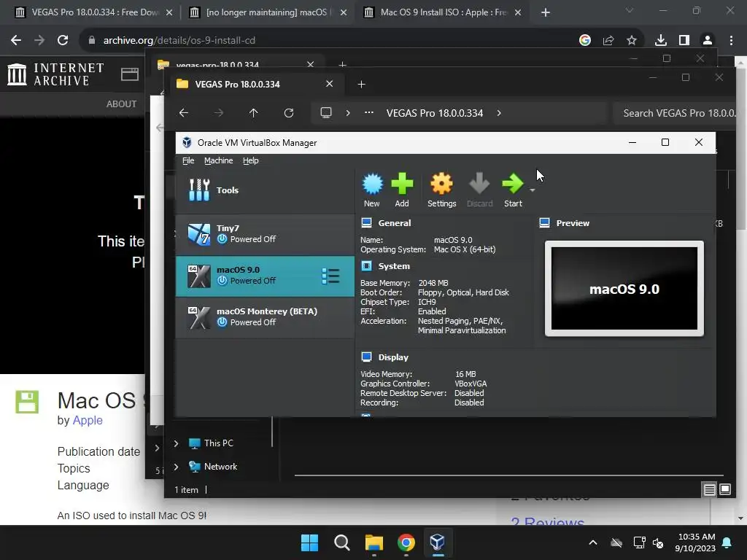Open Chrome profile avatar
Viewport: 747px width, 560px height.
(x=708, y=41)
